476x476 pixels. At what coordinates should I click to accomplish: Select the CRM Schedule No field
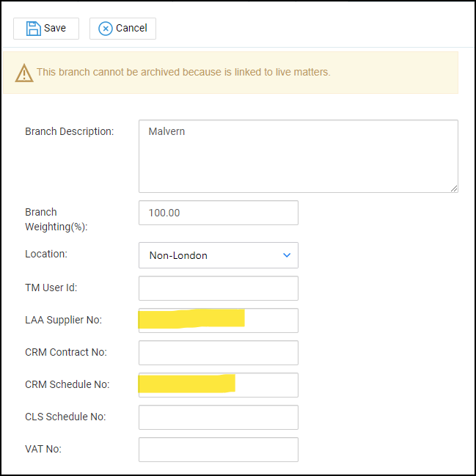click(218, 385)
